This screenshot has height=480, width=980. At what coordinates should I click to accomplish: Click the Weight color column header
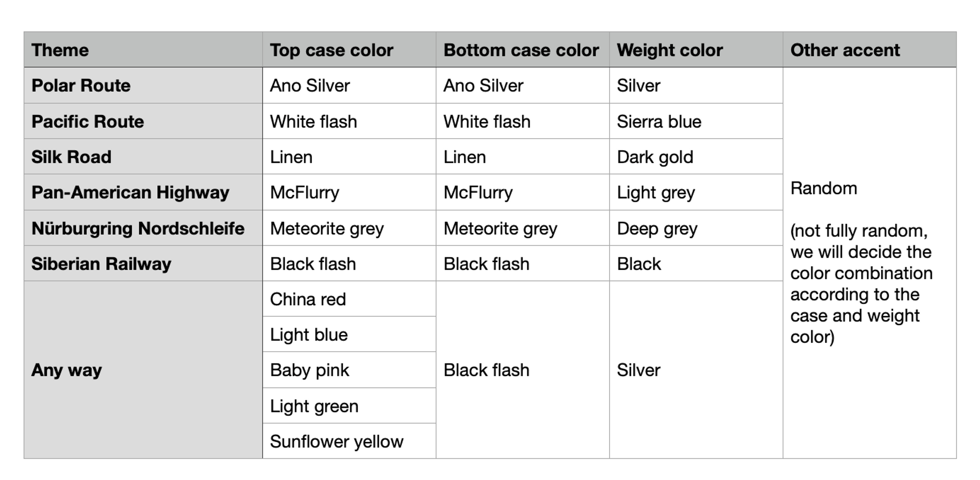(669, 50)
